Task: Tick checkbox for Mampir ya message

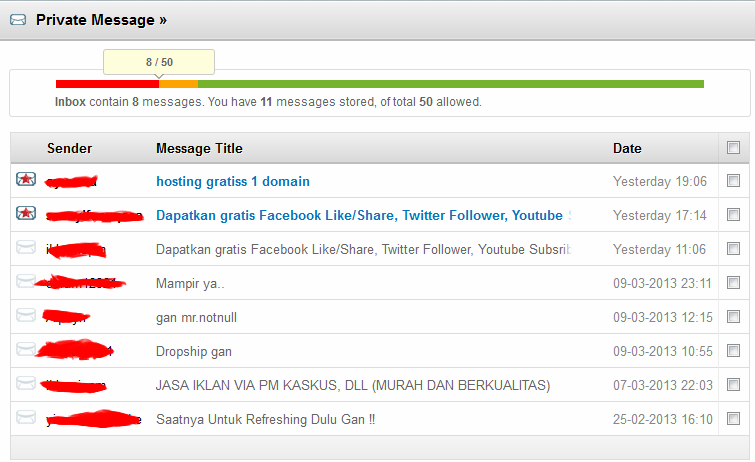Action: 733,282
